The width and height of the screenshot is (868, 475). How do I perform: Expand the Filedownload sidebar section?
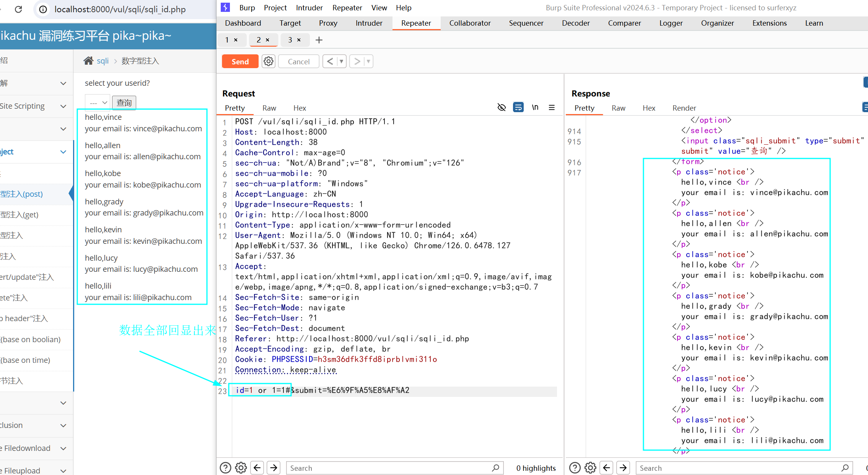64,448
